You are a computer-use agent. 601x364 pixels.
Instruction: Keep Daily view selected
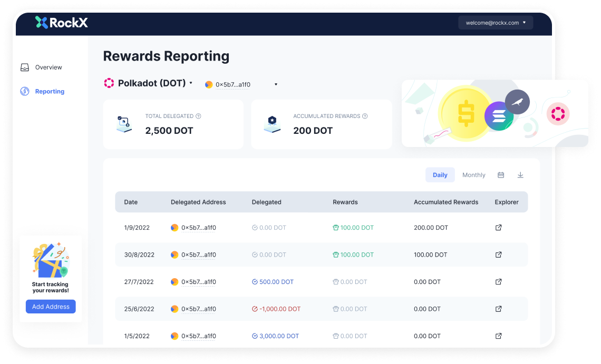[x=440, y=174]
